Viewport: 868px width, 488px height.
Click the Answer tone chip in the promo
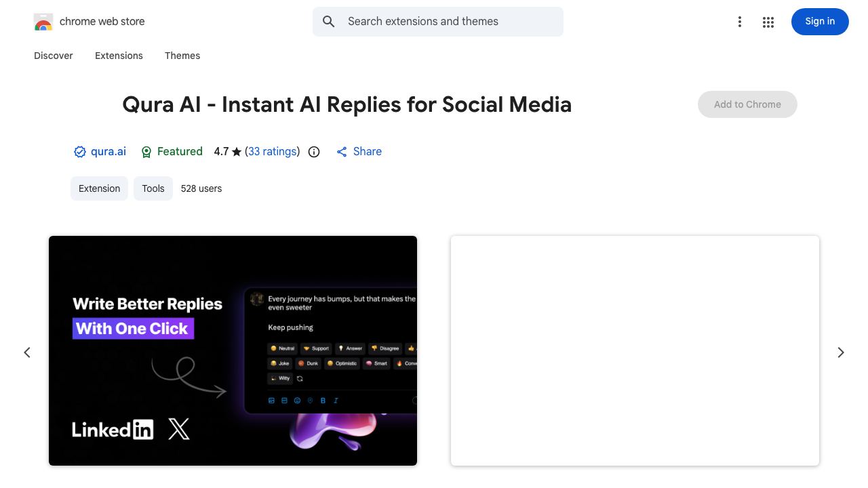(x=350, y=348)
